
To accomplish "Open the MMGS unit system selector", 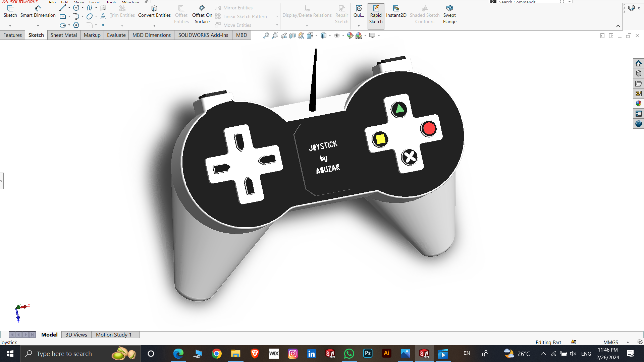I will click(610, 342).
